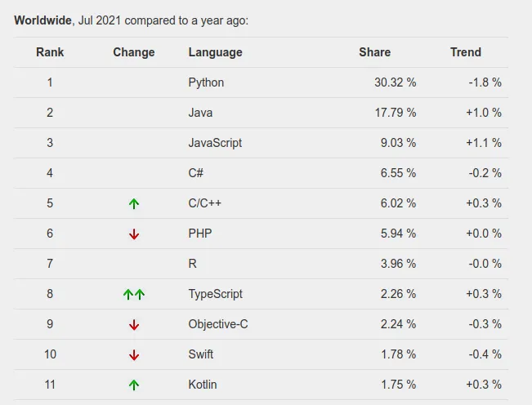Screen dimensions: 532x405
Task: Click the R language row name
Action: click(192, 264)
